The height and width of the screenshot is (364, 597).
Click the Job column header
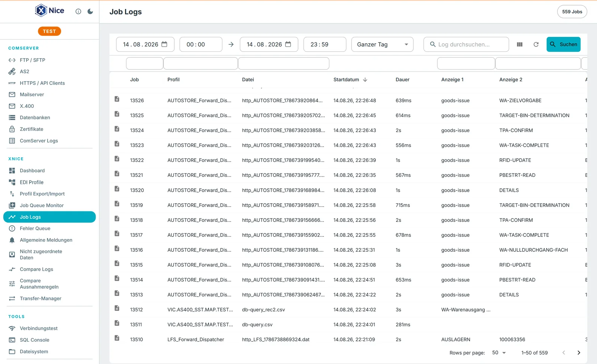point(134,80)
